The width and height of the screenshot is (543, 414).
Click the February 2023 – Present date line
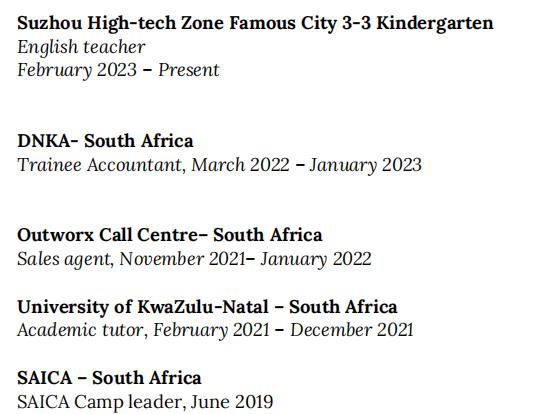pyautogui.click(x=118, y=70)
